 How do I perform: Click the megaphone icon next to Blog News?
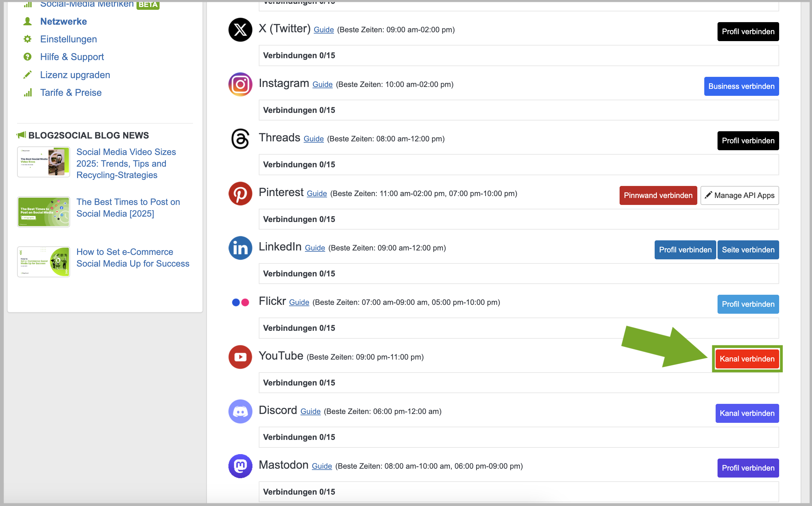pos(21,135)
